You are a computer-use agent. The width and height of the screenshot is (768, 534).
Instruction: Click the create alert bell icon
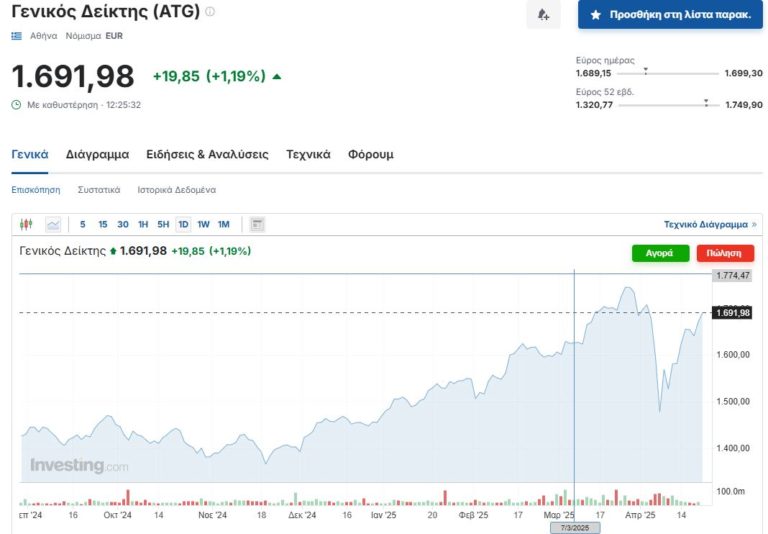click(543, 15)
